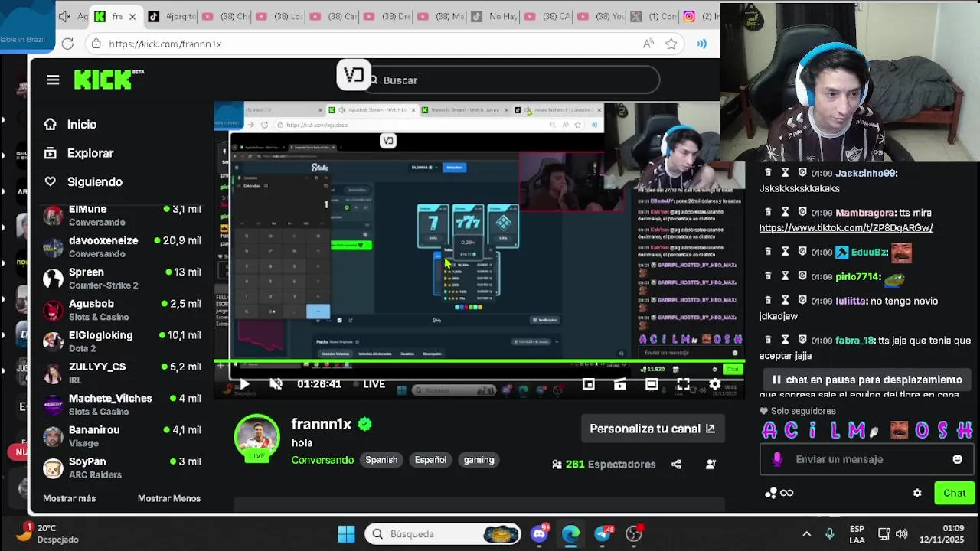Insert the purple letter A emote
The image size is (980, 551).
(x=769, y=430)
